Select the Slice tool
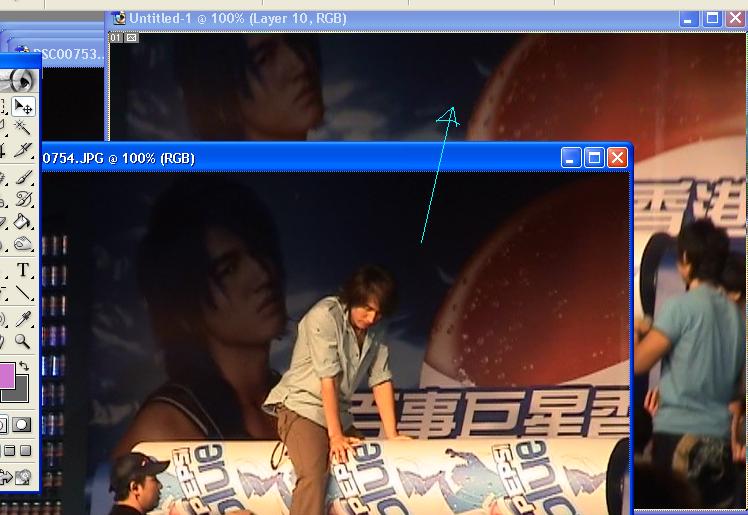Screen dimensions: 748x515 click(x=22, y=150)
